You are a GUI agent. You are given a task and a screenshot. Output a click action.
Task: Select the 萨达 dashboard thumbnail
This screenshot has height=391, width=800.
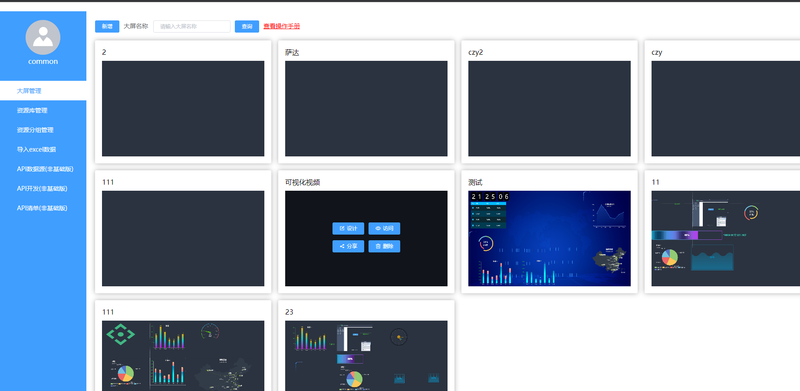[x=366, y=109]
